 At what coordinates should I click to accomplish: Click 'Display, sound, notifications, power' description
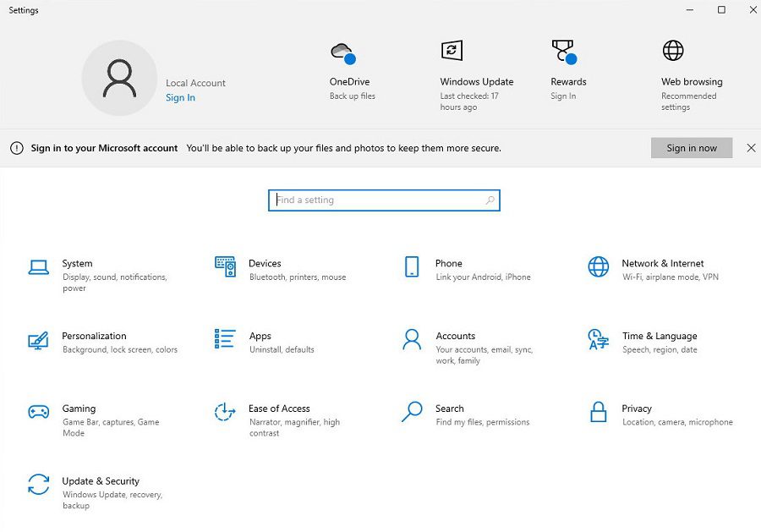(x=114, y=282)
